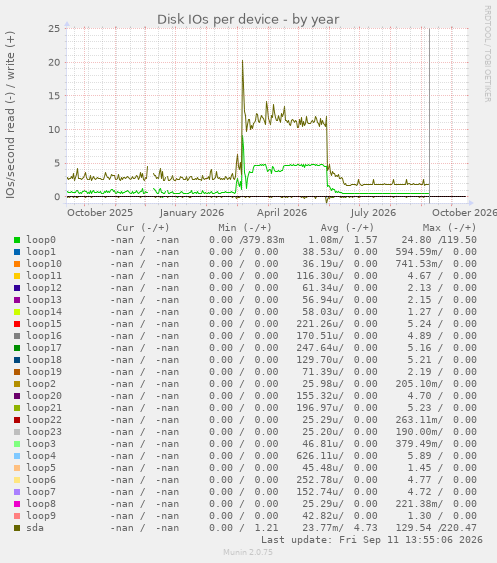Screen dimensions: 497x563
Task: Click the y-axis tick label '25'
Action: tap(54, 29)
